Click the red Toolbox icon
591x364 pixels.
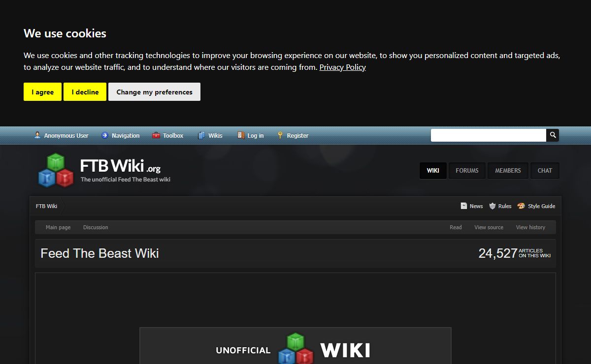pyautogui.click(x=156, y=135)
